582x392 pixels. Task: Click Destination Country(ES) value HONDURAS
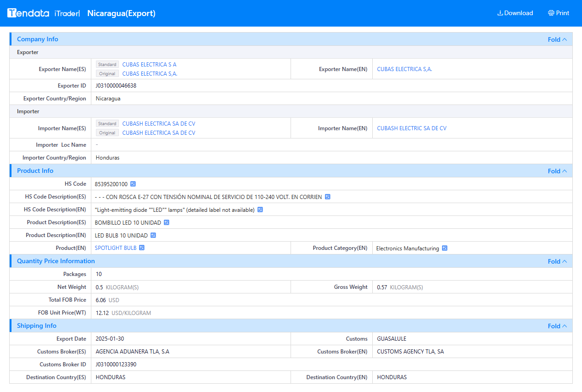[111, 377]
